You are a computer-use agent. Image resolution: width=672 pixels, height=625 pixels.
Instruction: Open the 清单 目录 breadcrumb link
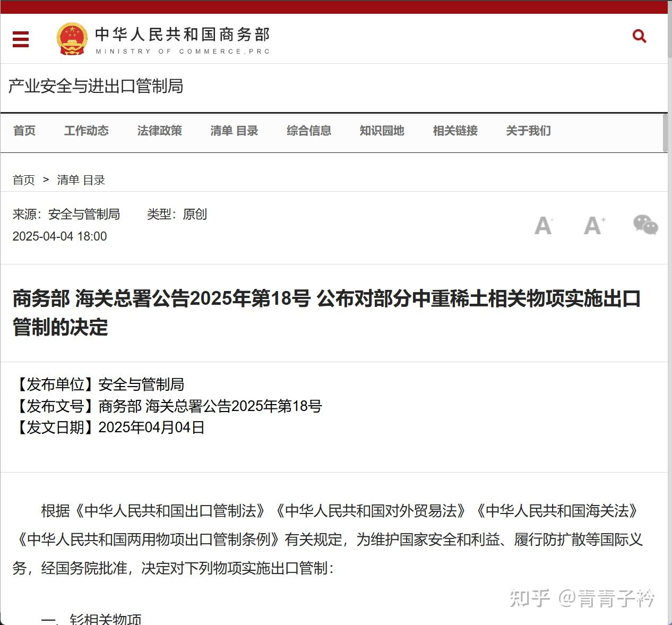[81, 180]
